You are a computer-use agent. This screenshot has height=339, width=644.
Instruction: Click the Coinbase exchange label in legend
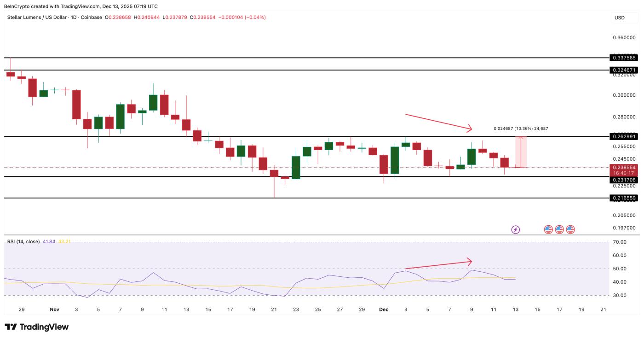click(91, 17)
